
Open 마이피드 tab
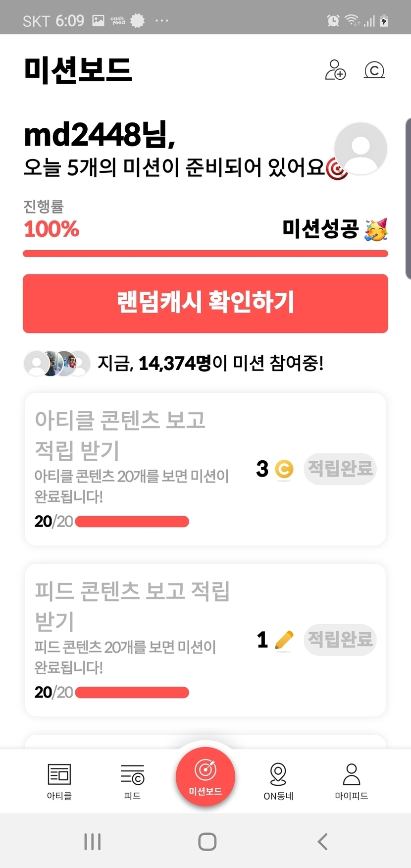point(351,780)
